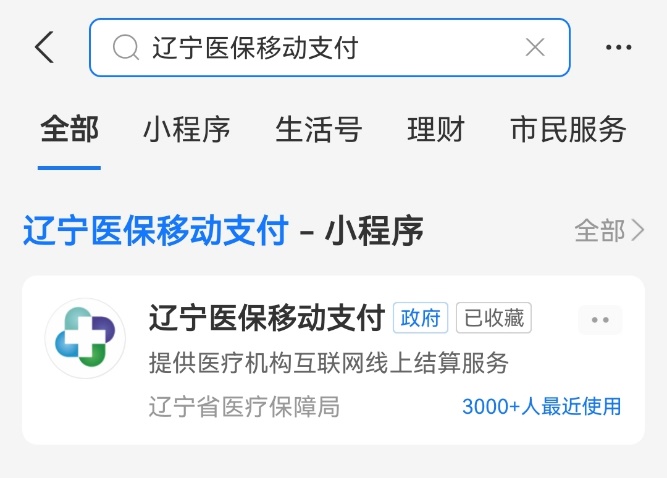Open the 市民服务 tab
Viewport: 667px width, 478px height.
[568, 129]
